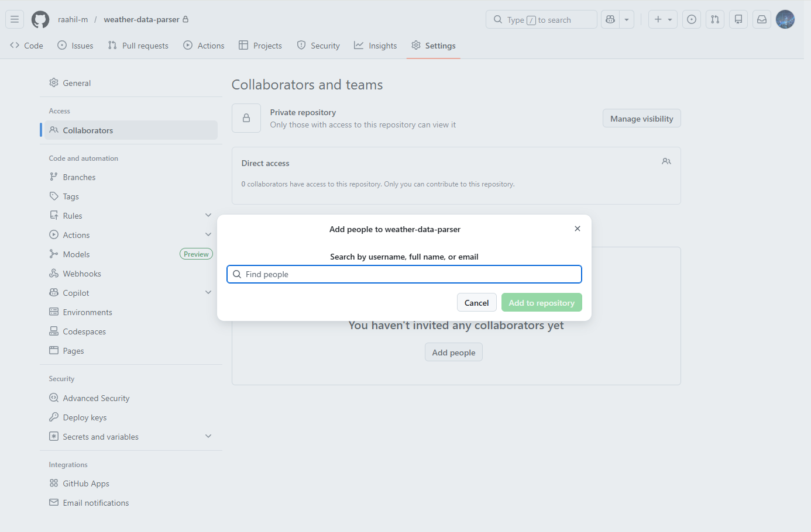The height and width of the screenshot is (532, 811).
Task: Expand Secrets and variables chevron
Action: click(208, 436)
